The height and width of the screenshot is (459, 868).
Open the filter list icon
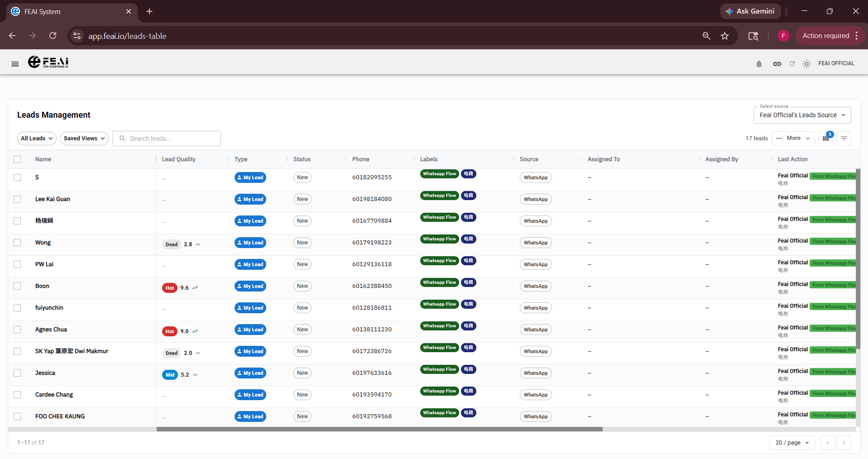[844, 139]
